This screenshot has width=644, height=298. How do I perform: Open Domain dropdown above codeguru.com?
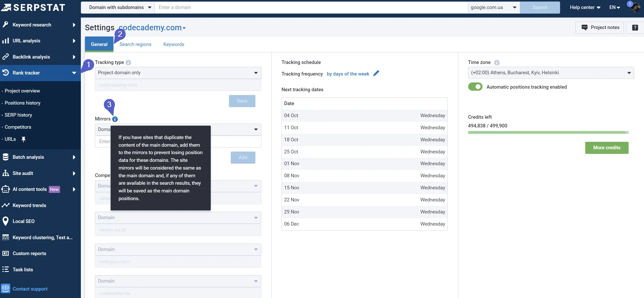(x=178, y=249)
